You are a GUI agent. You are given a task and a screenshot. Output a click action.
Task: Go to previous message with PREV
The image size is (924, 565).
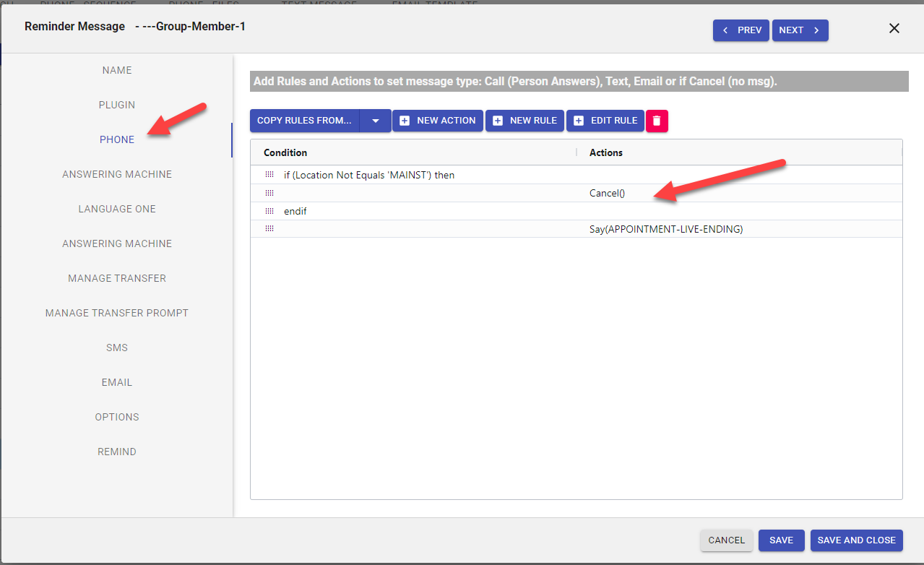(741, 30)
